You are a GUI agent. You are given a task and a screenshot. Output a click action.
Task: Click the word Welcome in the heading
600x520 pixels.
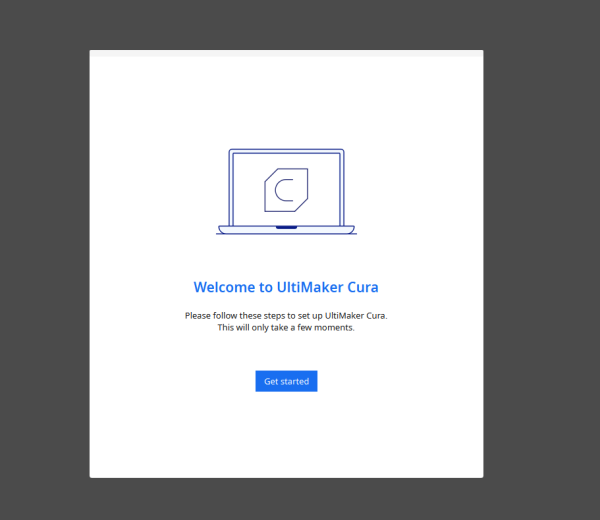click(224, 287)
